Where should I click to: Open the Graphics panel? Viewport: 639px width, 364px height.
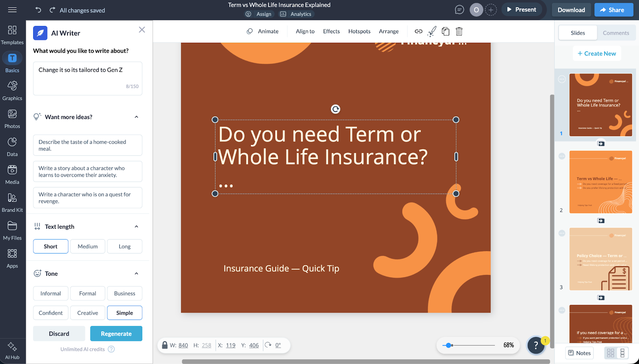(12, 90)
